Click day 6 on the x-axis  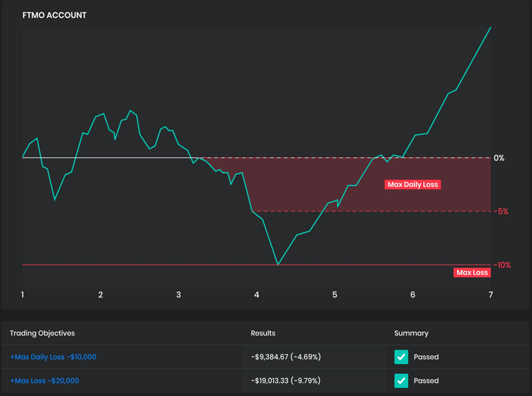pos(412,295)
